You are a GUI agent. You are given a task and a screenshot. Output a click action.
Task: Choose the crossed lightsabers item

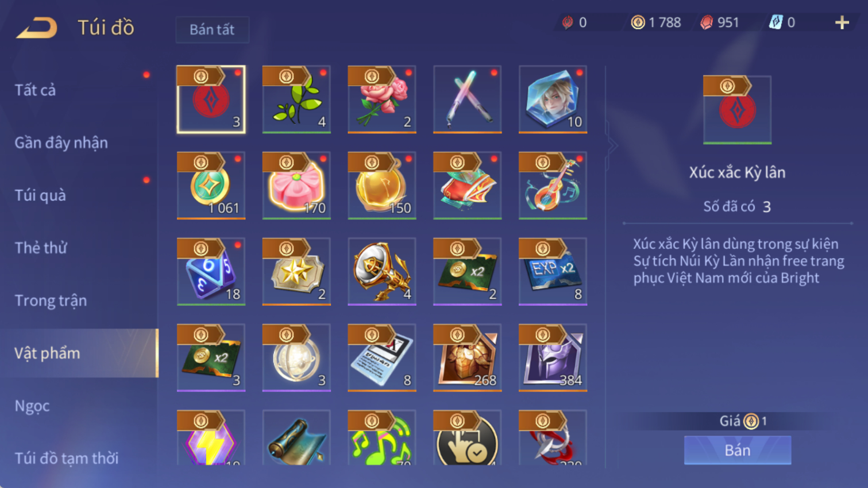pos(468,99)
